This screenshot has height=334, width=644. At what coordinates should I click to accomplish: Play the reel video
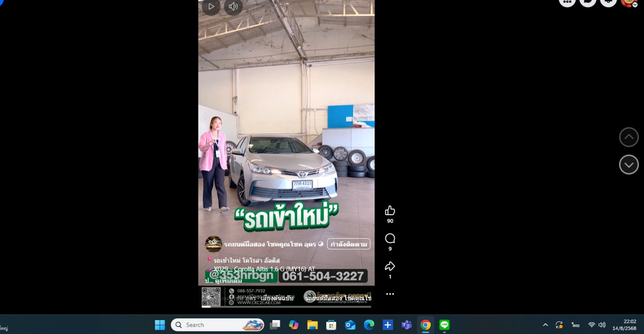pyautogui.click(x=211, y=7)
